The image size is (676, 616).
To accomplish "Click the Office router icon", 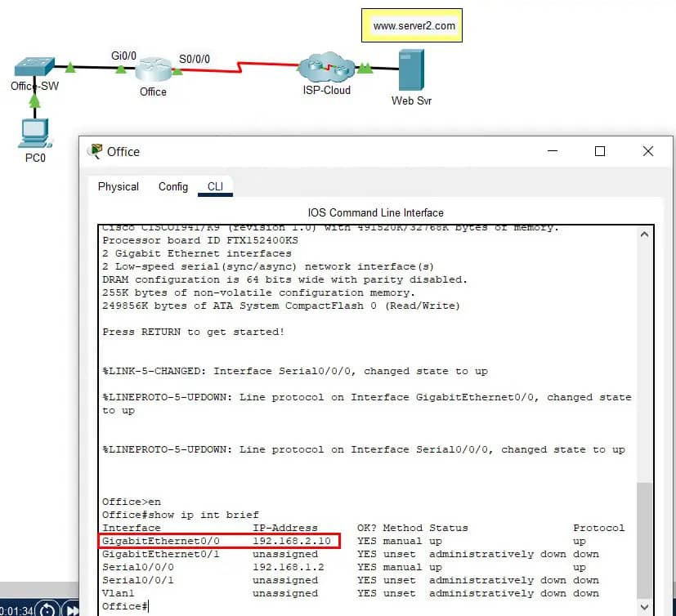I will click(x=154, y=69).
